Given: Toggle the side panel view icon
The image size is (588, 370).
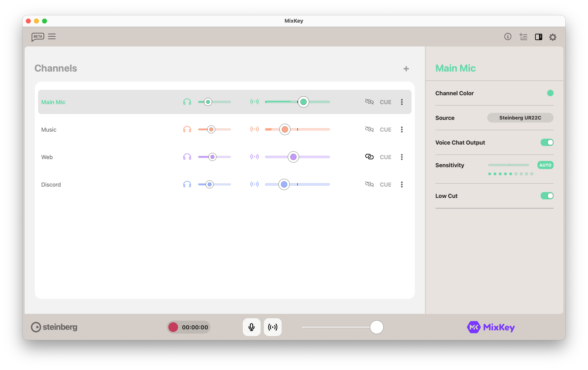Looking at the screenshot, I should click(x=538, y=37).
